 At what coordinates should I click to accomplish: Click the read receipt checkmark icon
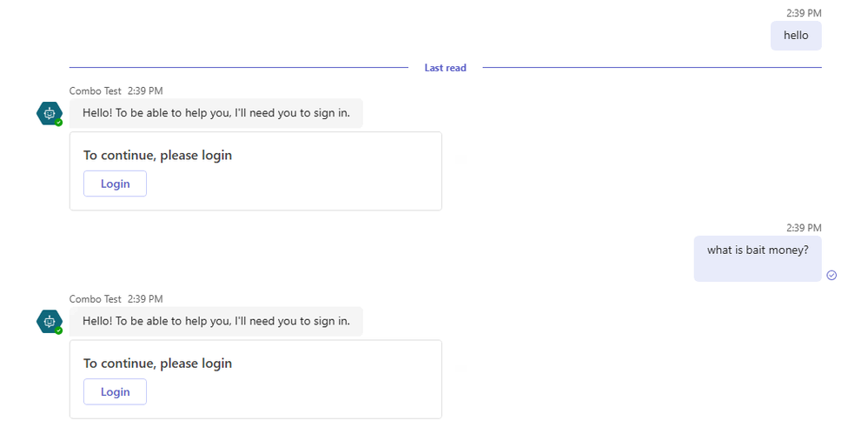(832, 275)
